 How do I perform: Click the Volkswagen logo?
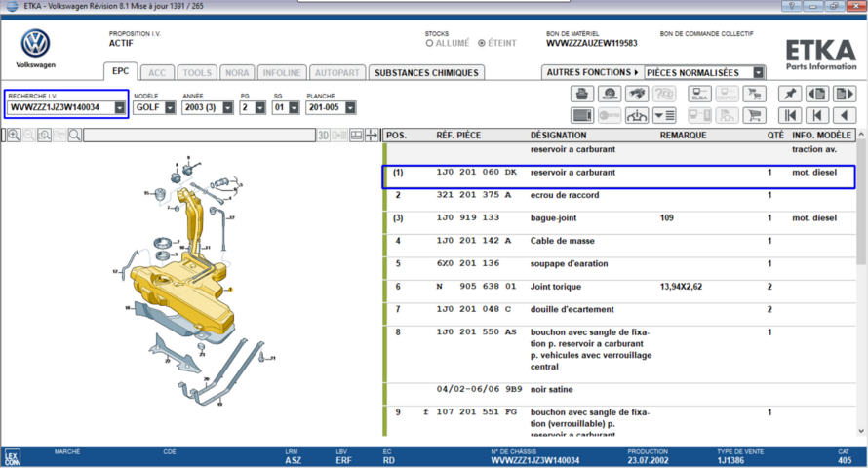point(35,43)
